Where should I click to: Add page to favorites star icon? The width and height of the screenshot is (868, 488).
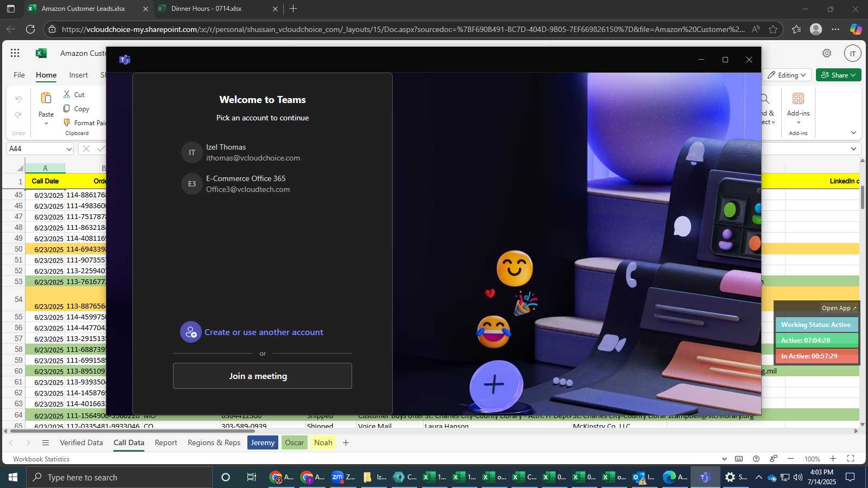click(773, 29)
